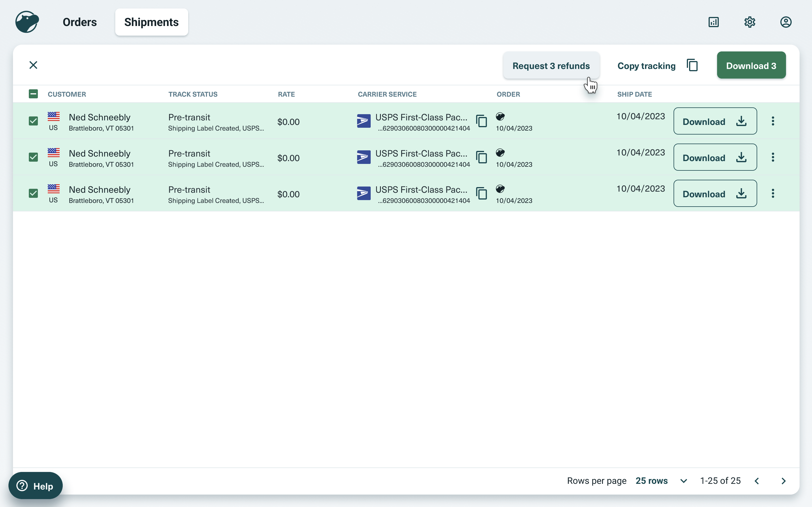Click ship date 10/04/2023 in first row

point(641,116)
